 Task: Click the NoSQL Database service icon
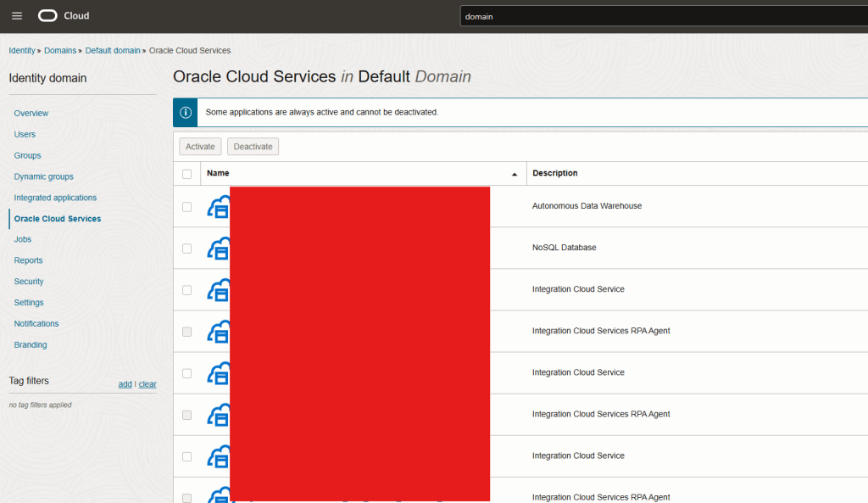(219, 249)
